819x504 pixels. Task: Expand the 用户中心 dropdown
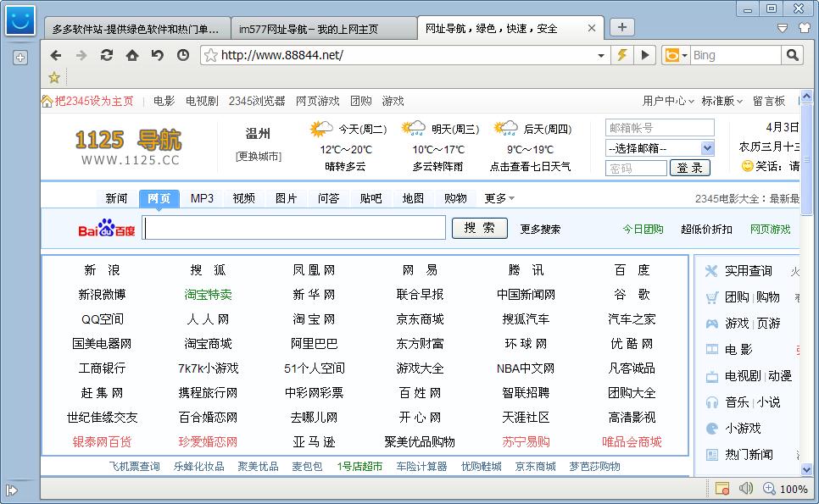tap(668, 101)
